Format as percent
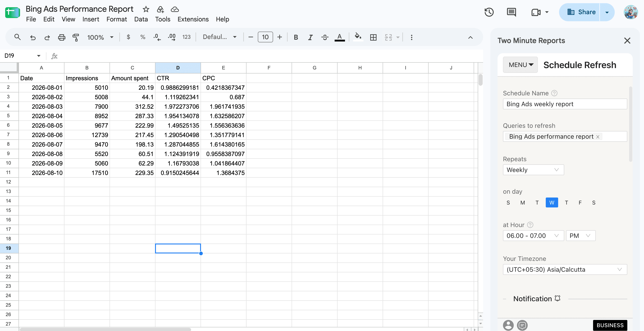 coord(143,37)
